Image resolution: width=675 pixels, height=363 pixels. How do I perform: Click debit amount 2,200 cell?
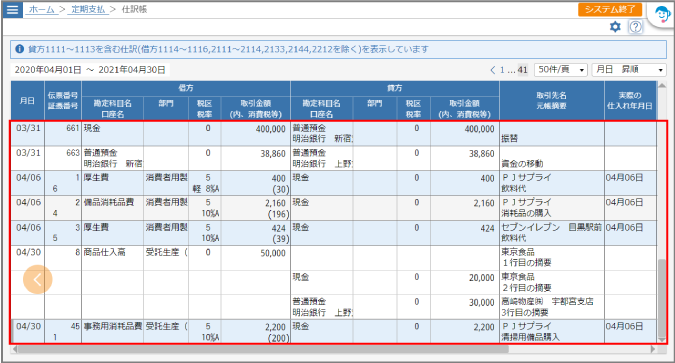coord(256,332)
